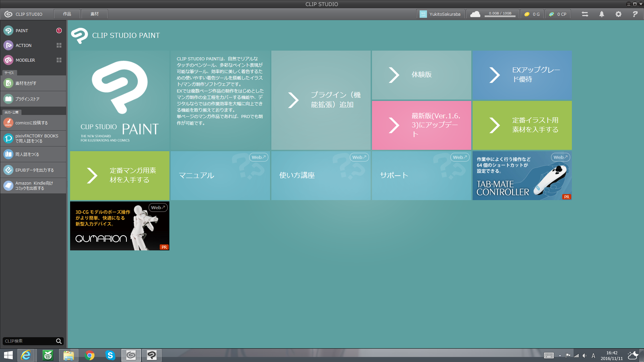
Task: Open QUMARION ad banner
Action: pyautogui.click(x=120, y=226)
